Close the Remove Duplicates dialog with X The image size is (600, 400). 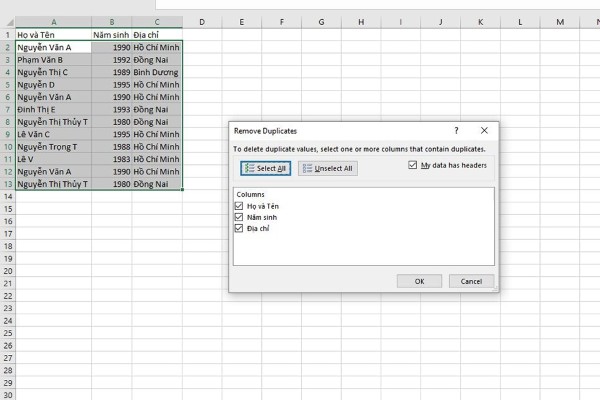tap(484, 131)
